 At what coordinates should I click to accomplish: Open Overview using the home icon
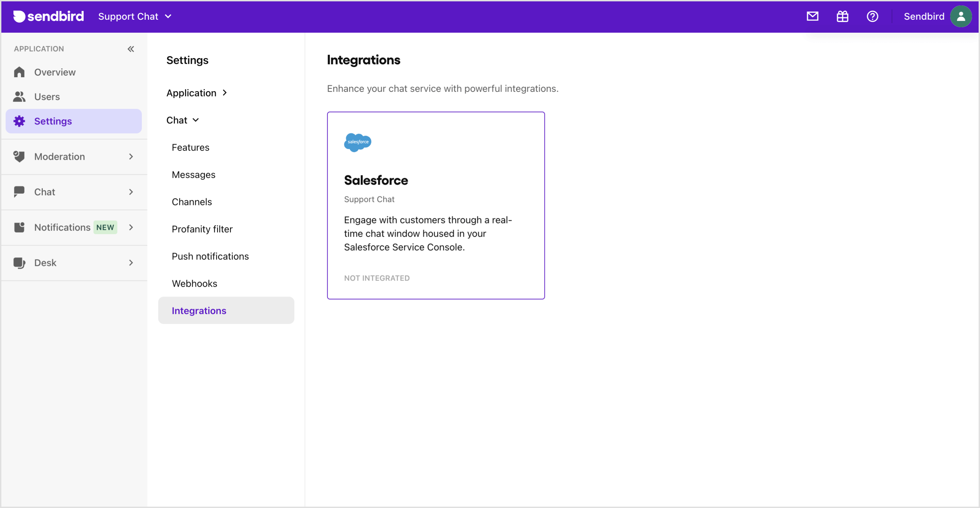[x=19, y=72]
